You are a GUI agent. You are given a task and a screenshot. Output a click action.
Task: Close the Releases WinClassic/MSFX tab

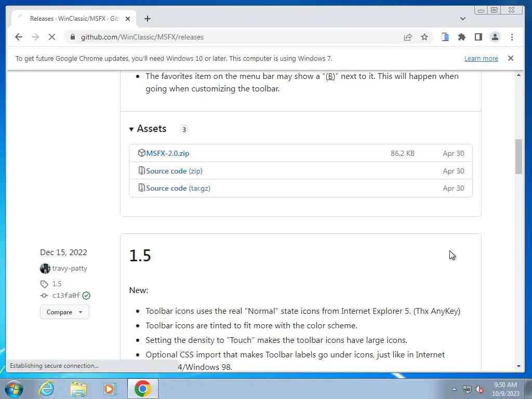click(128, 19)
